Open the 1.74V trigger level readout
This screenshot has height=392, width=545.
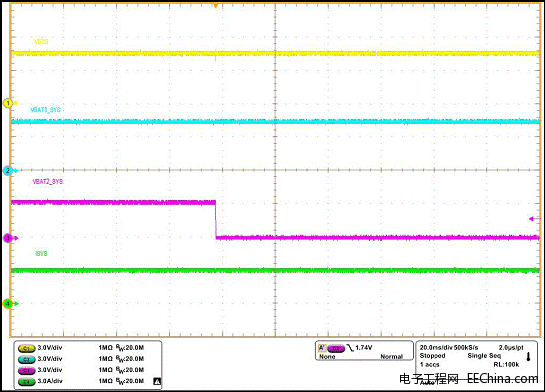(364, 348)
